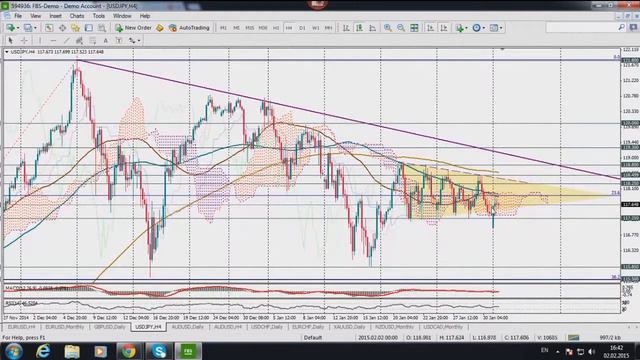The width and height of the screenshot is (640, 360).
Task: Toggle the Terminal panel icon
Action: click(x=89, y=28)
